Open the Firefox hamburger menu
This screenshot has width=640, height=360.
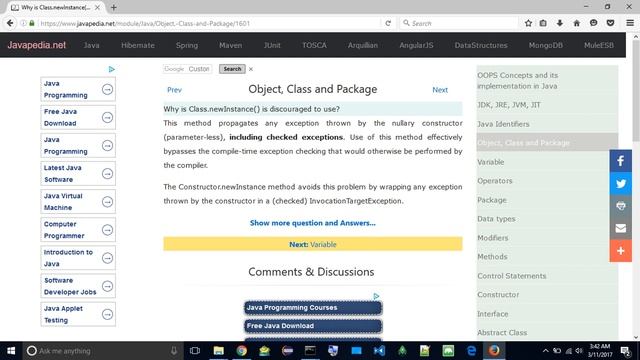(630, 23)
